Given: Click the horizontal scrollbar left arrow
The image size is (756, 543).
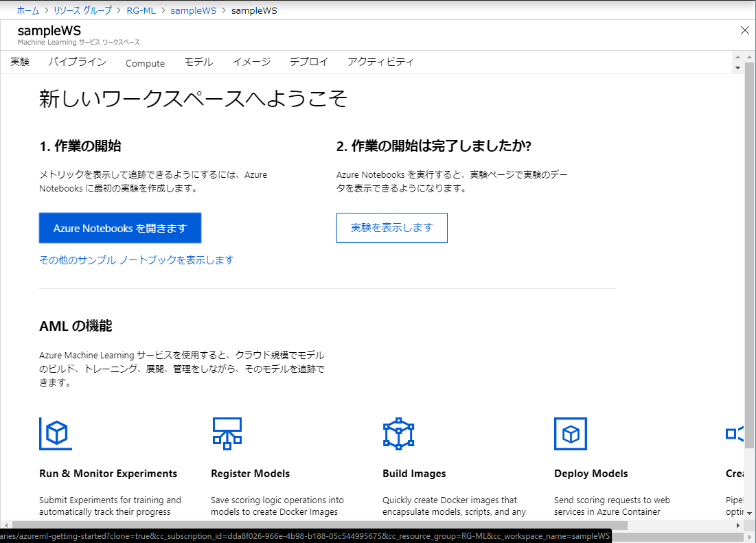Looking at the screenshot, I should click(x=5, y=525).
